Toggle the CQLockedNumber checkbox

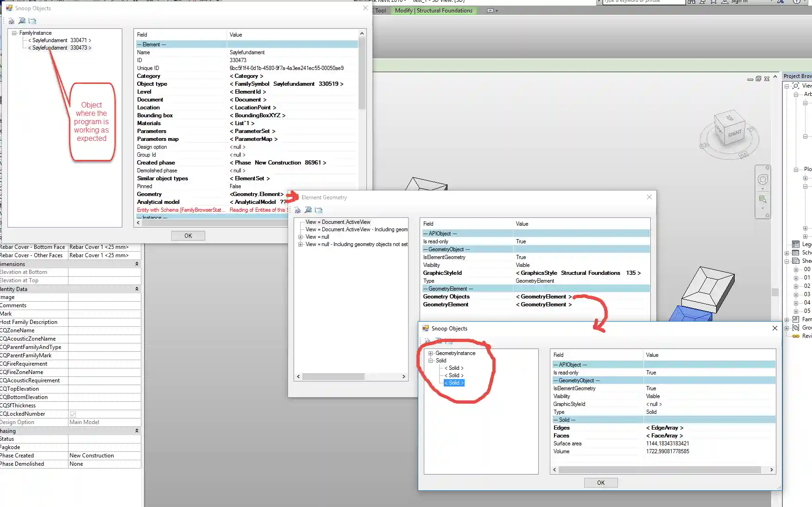coord(73,414)
